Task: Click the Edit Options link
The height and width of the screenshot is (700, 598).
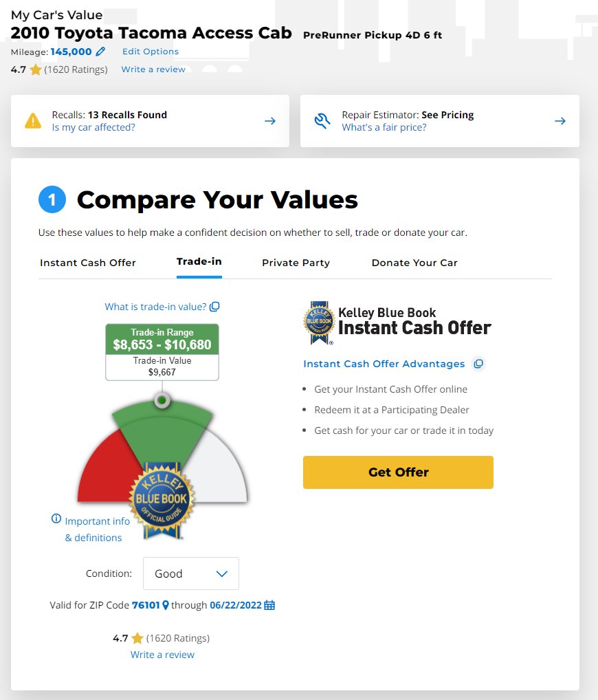Action: (151, 52)
